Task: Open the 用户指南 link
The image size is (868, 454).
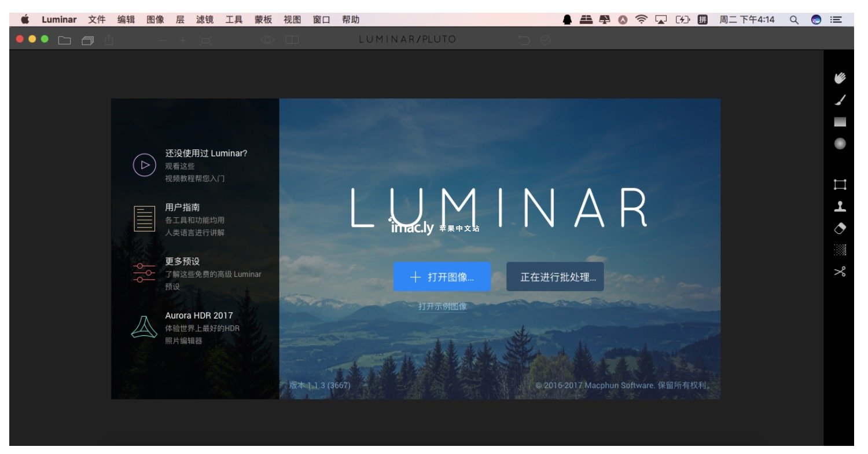Action: 182,207
